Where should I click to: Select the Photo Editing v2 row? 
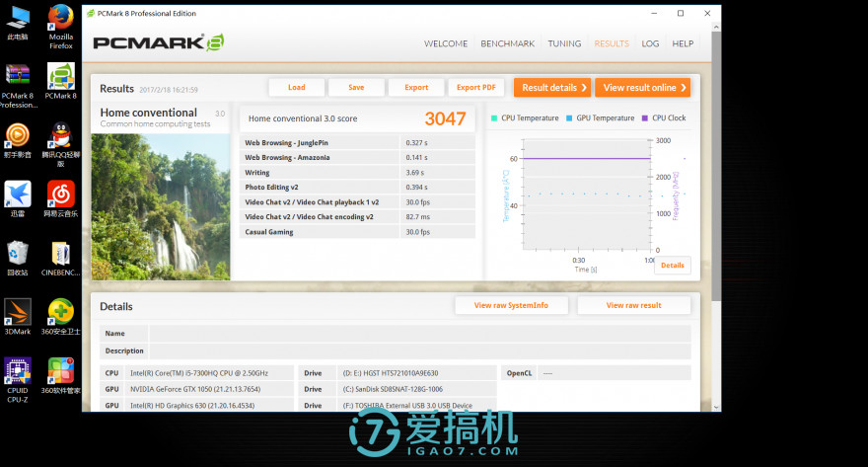click(x=358, y=188)
